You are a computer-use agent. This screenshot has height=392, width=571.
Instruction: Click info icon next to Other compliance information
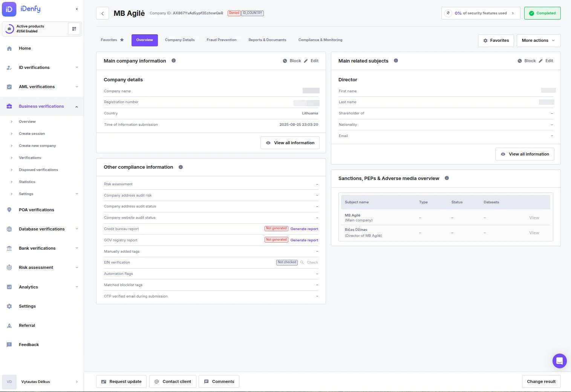(181, 167)
